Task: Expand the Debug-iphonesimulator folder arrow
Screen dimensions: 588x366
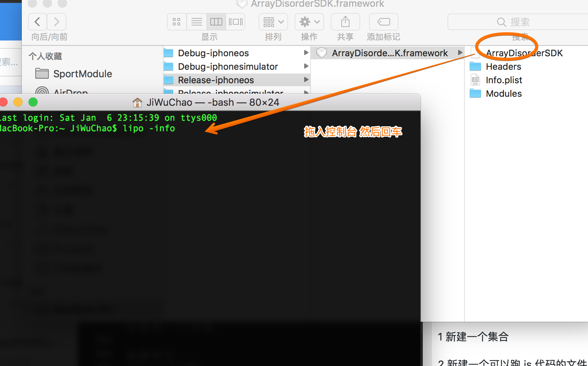Action: [306, 66]
